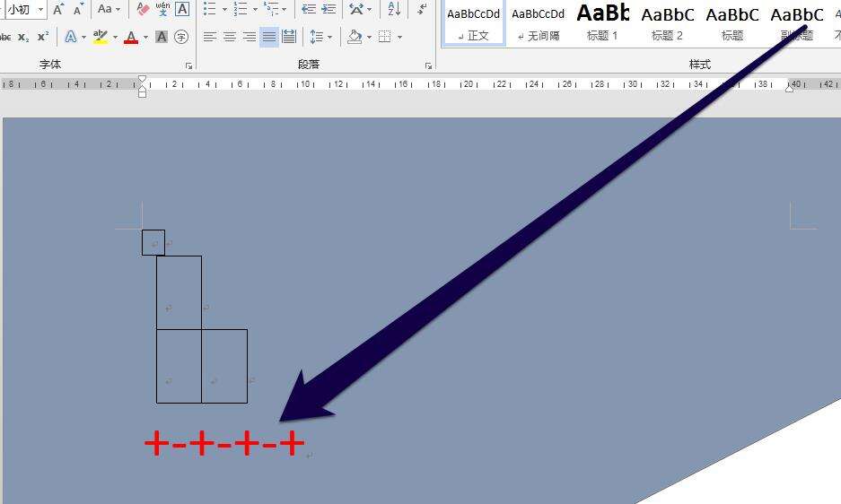Apply text effects with outlined A icon
The height and width of the screenshot is (504, 841).
click(70, 37)
